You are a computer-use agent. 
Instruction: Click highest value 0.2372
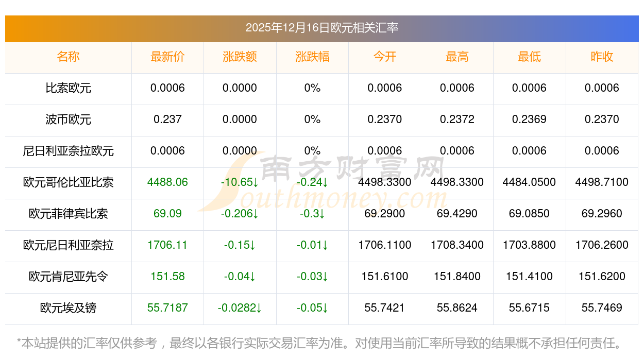457,119
